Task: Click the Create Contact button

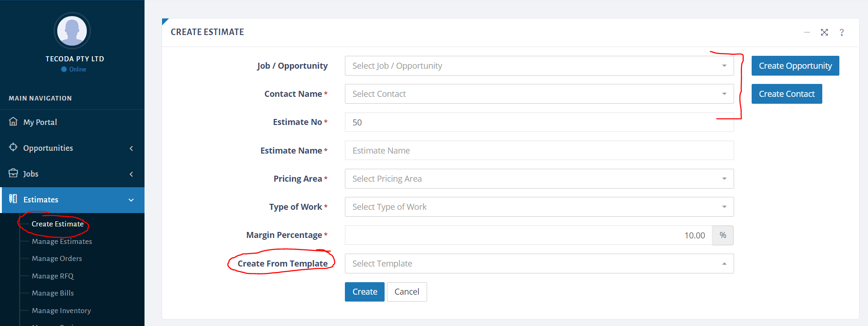Action: tap(787, 94)
